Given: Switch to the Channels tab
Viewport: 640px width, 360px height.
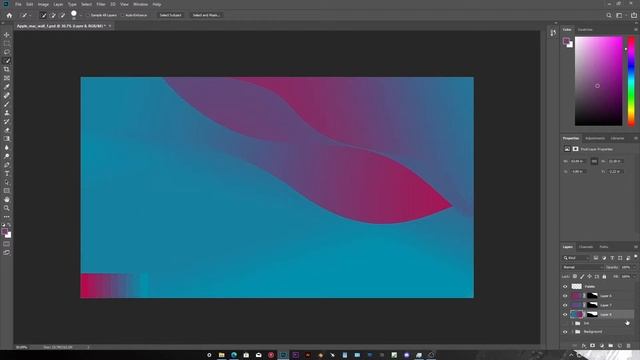Looking at the screenshot, I should coord(586,247).
